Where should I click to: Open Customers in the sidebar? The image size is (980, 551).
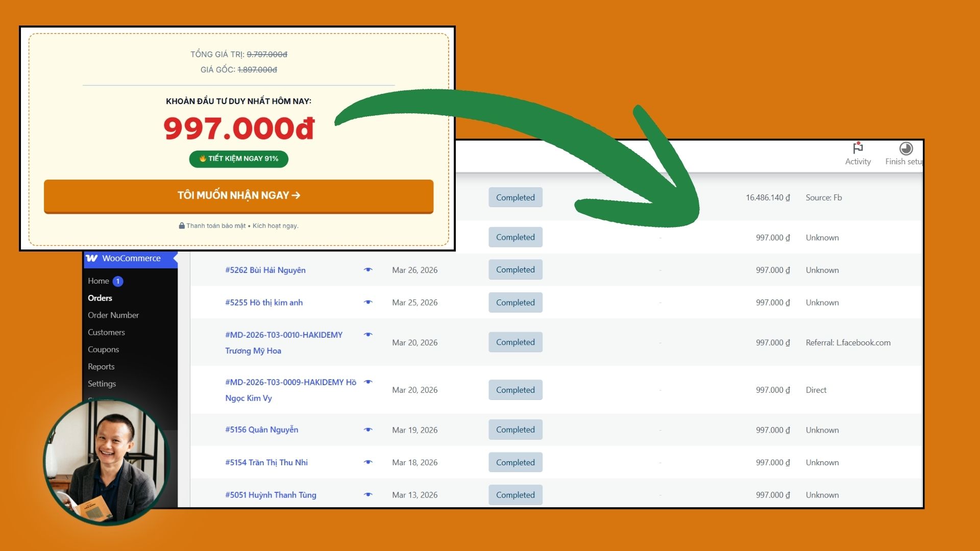106,332
